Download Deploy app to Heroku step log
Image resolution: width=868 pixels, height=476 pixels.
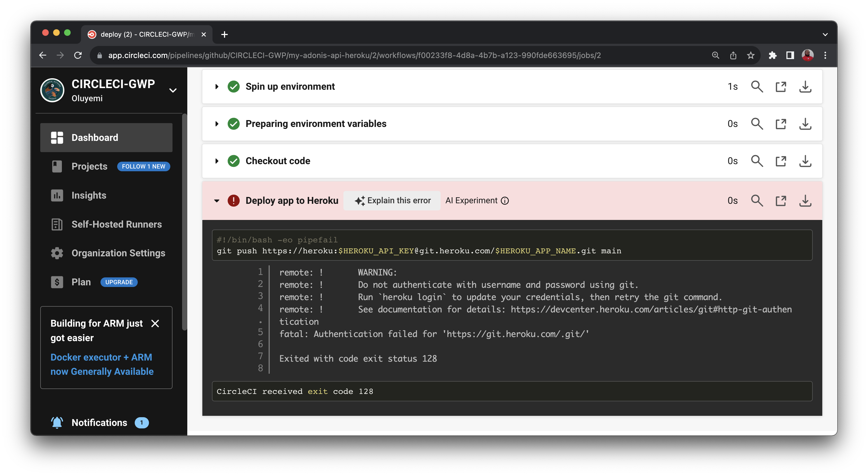pos(805,201)
